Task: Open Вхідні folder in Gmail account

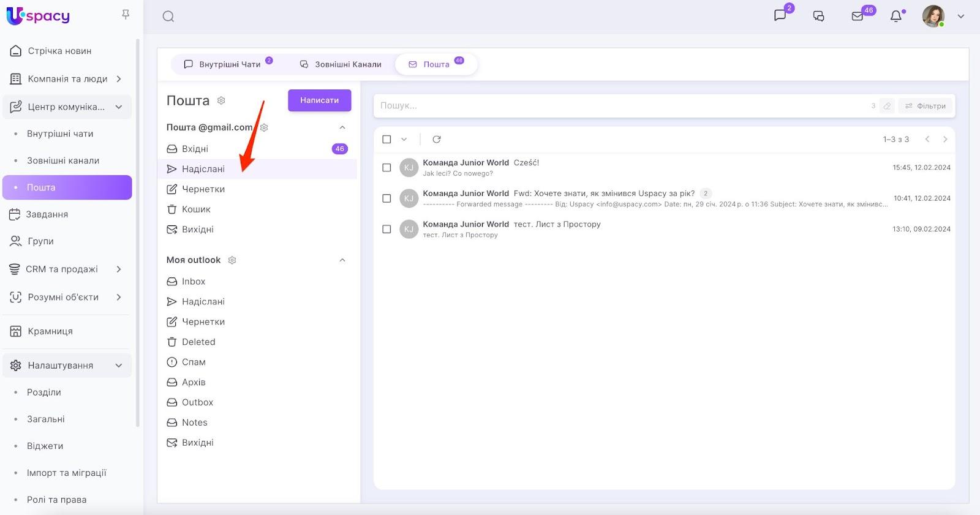Action: pos(257,149)
